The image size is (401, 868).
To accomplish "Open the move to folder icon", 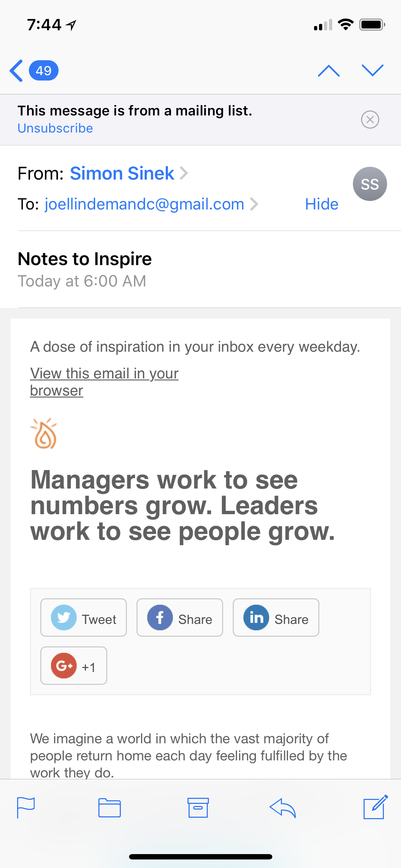I will [109, 807].
